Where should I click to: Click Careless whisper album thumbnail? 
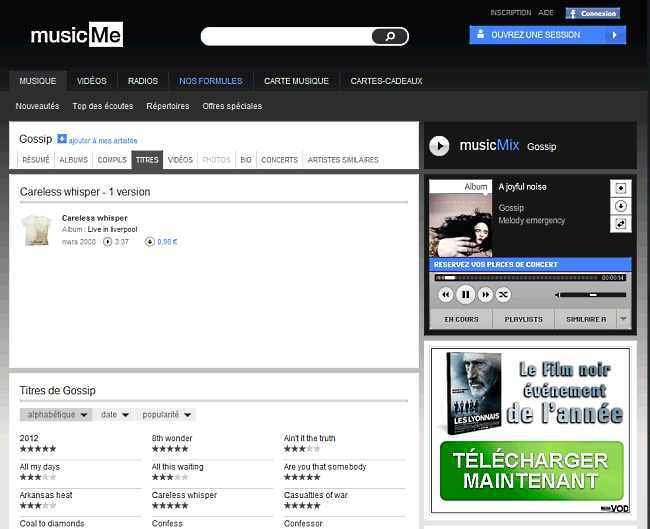point(36,231)
